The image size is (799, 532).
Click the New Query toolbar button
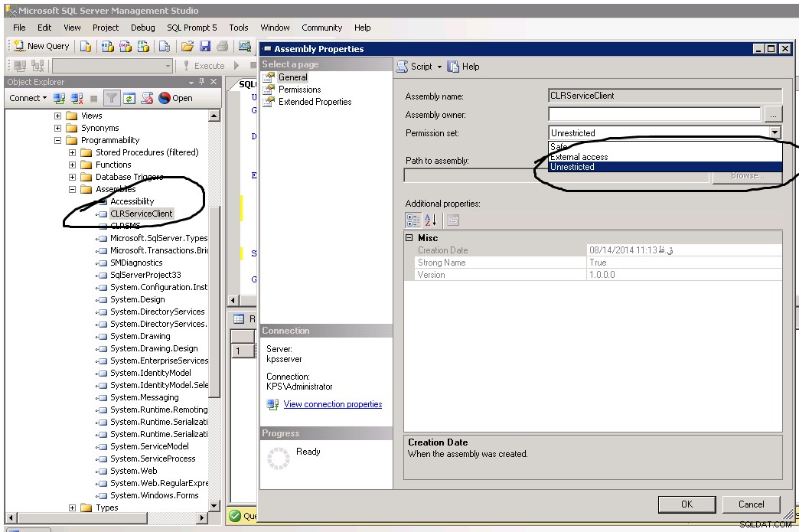[x=41, y=46]
